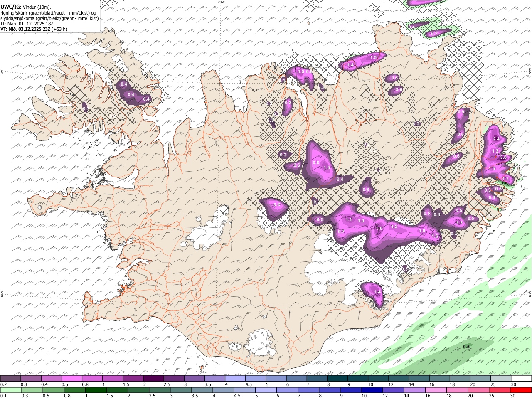
Task: Click the dark plum swatch above 2 in upper legend
Action: (x=153, y=379)
